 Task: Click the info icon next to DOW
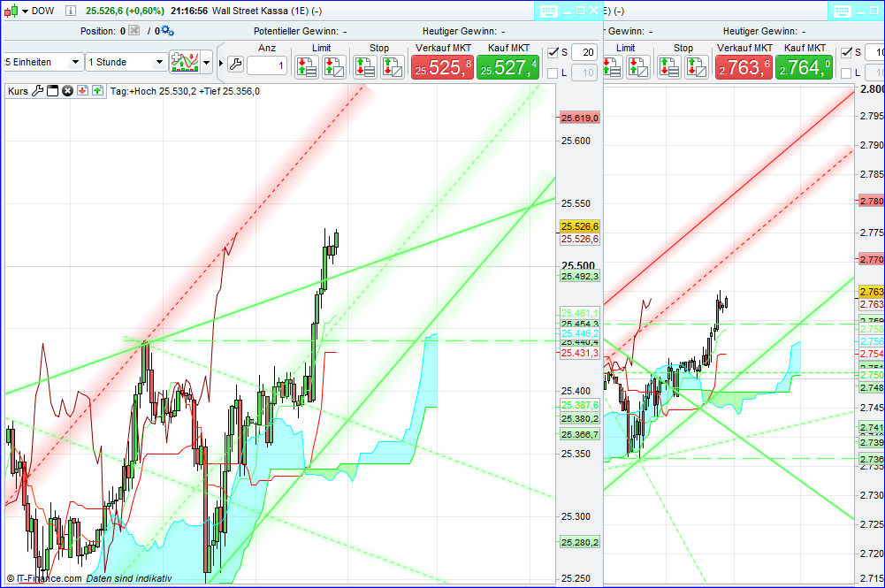pos(71,11)
